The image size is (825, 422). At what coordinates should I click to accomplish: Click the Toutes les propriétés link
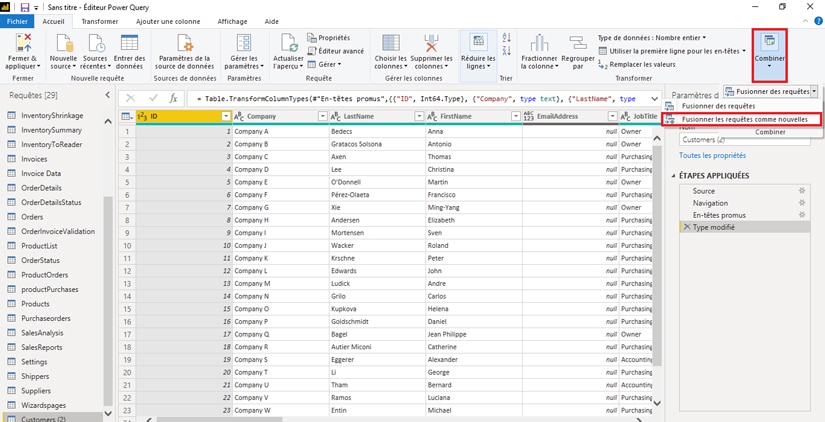click(x=712, y=156)
